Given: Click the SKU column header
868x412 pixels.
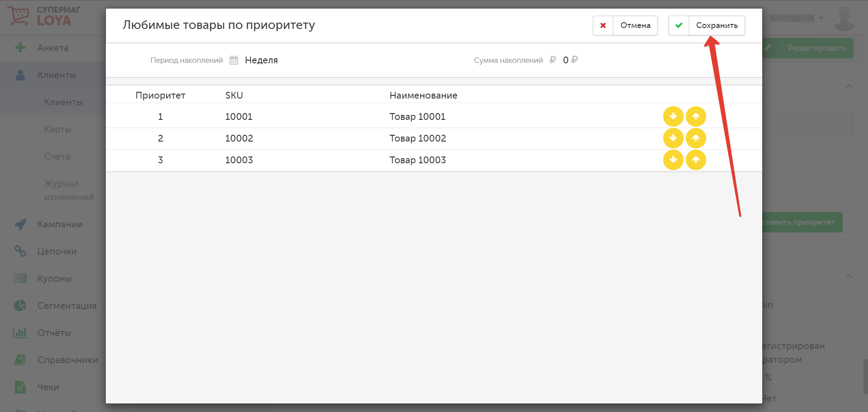Looking at the screenshot, I should (x=234, y=95).
